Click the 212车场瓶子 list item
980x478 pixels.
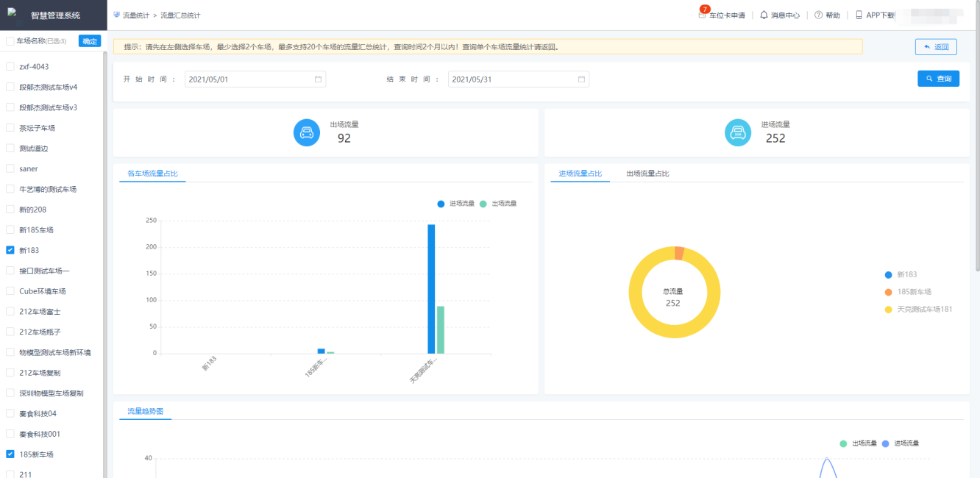coord(40,332)
